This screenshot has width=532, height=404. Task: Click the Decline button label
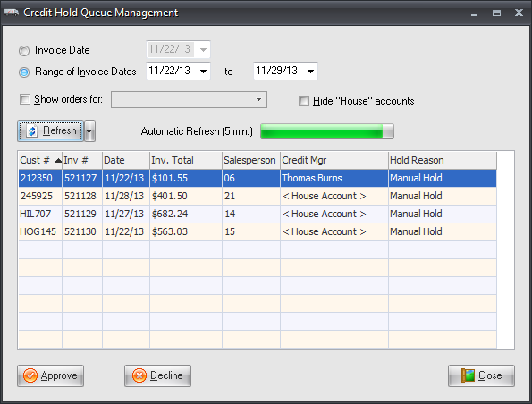(166, 375)
